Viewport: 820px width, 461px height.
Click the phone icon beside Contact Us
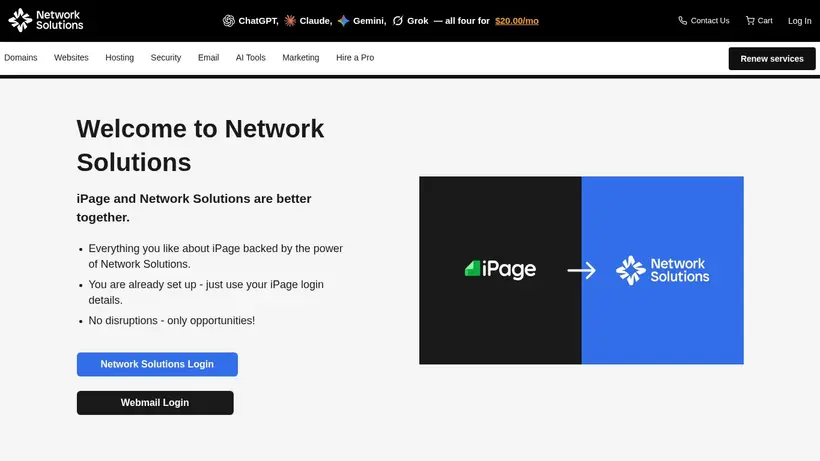[682, 20]
